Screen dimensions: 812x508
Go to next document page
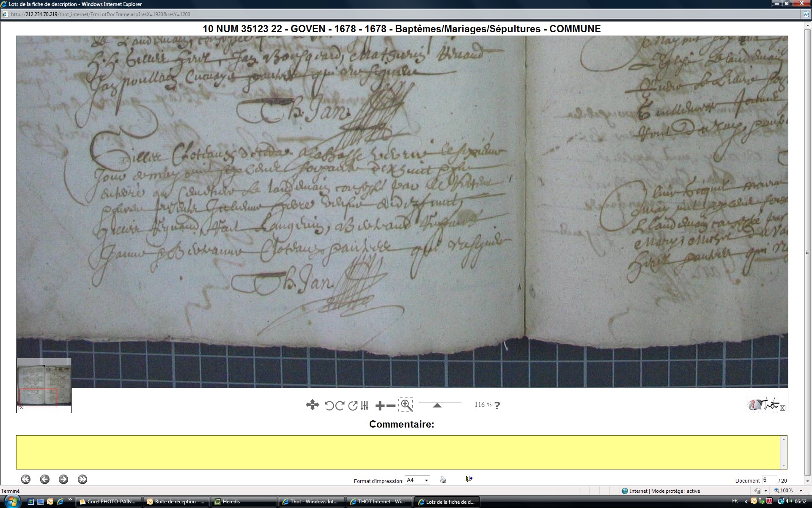(x=63, y=479)
